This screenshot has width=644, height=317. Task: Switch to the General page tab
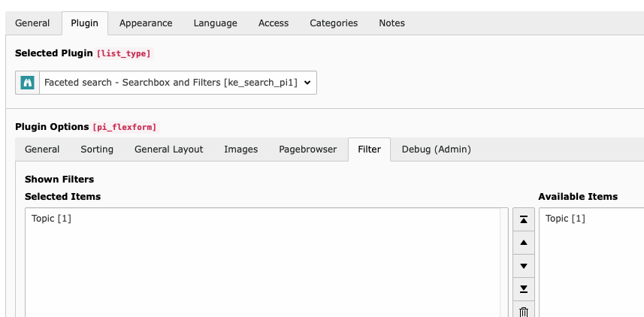coord(32,23)
